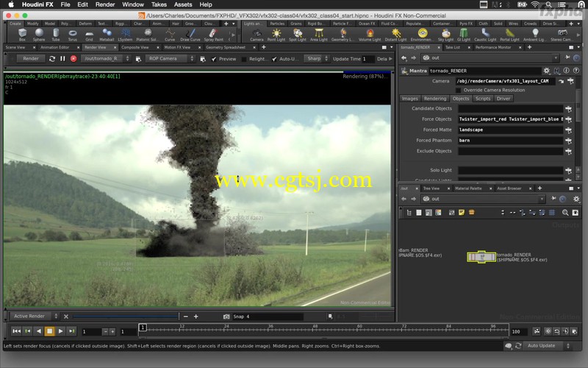The height and width of the screenshot is (368, 588).
Task: Open the Modify shelf tab
Action: click(x=32, y=24)
